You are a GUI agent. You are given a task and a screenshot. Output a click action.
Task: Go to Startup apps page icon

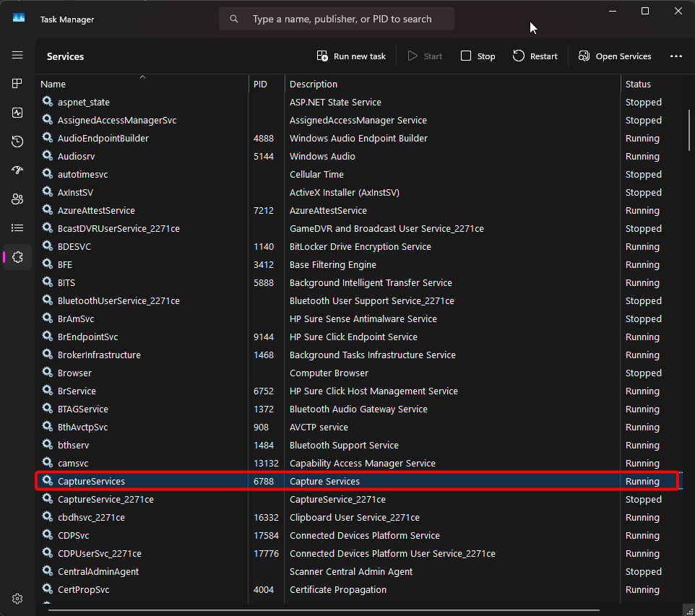click(17, 170)
